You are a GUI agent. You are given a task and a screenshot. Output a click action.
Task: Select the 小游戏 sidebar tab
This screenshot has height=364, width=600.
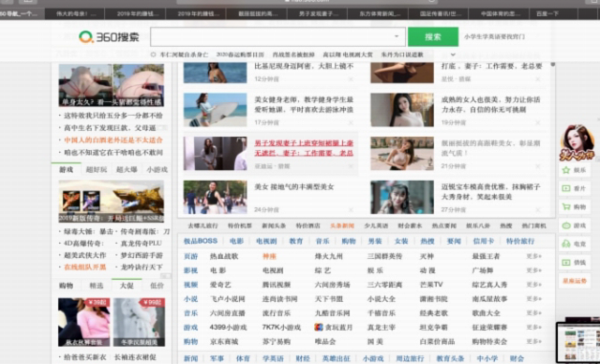point(157,169)
